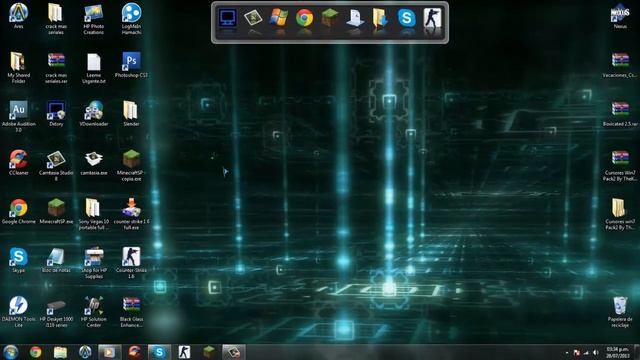Launch Adobe Audition 3.0 shortcut

tap(18, 116)
